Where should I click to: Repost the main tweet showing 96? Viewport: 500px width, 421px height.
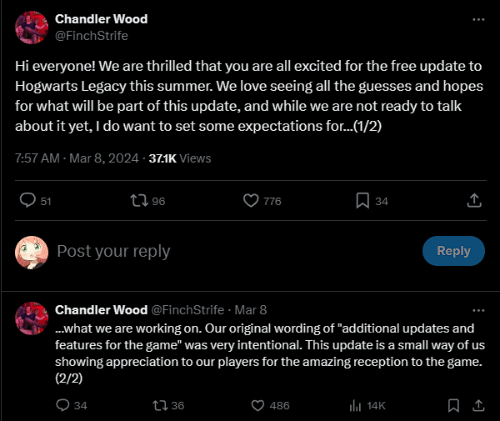(139, 201)
